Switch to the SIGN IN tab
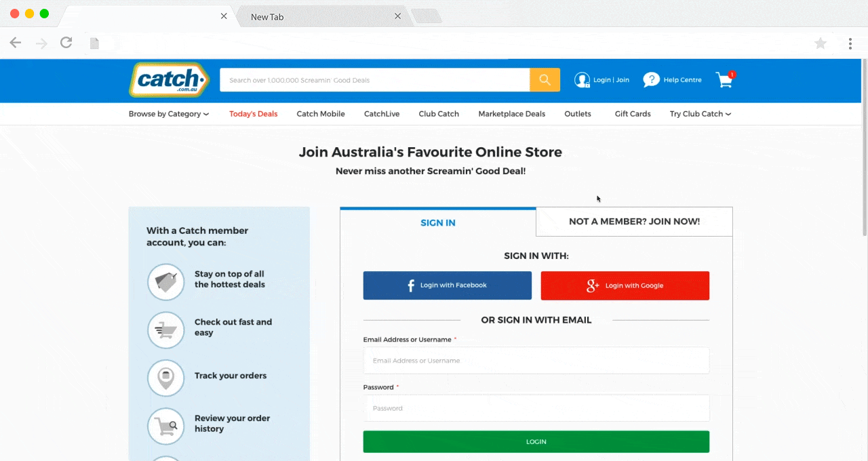868x461 pixels. (x=438, y=222)
